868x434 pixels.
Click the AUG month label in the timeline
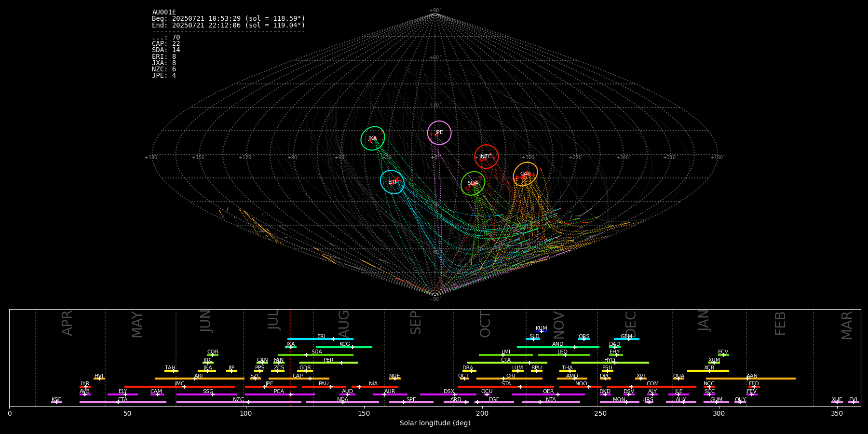344,324
